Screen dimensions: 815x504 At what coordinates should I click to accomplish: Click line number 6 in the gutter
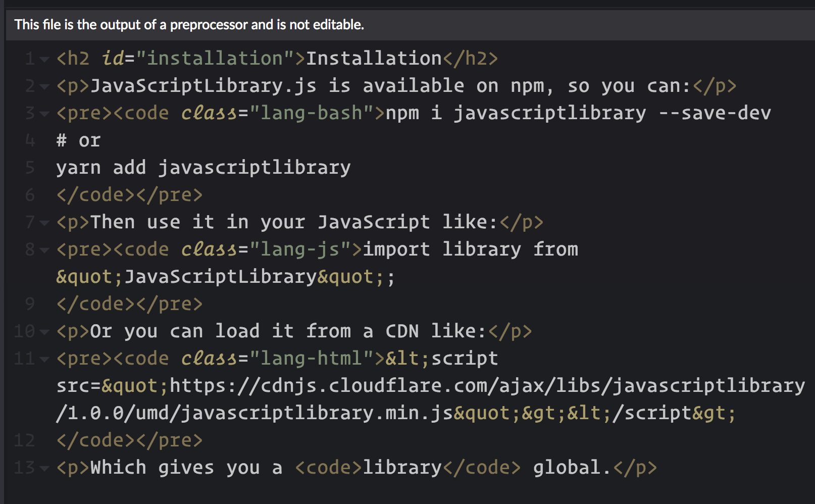(30, 195)
